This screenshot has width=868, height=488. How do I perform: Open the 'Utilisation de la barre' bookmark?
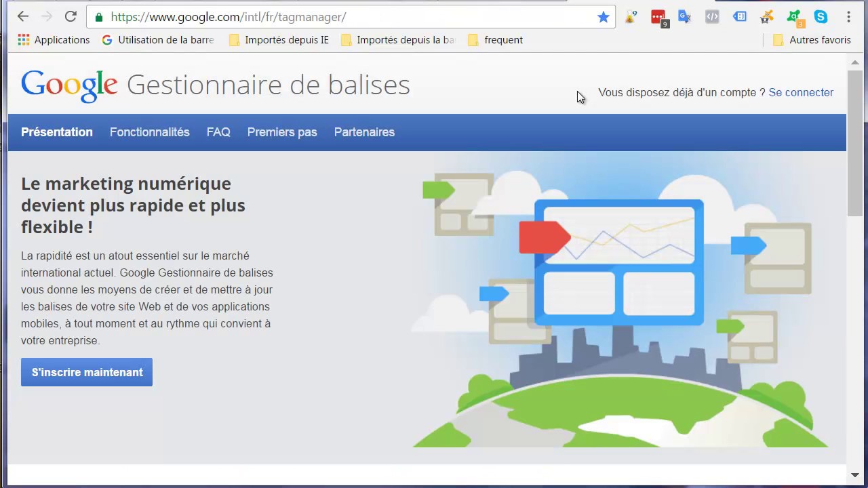(158, 40)
